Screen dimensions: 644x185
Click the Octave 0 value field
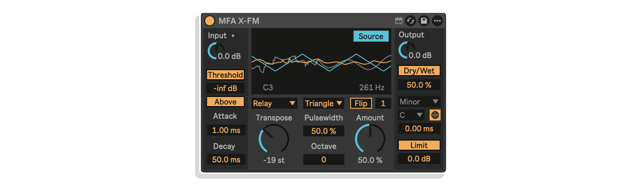(323, 159)
